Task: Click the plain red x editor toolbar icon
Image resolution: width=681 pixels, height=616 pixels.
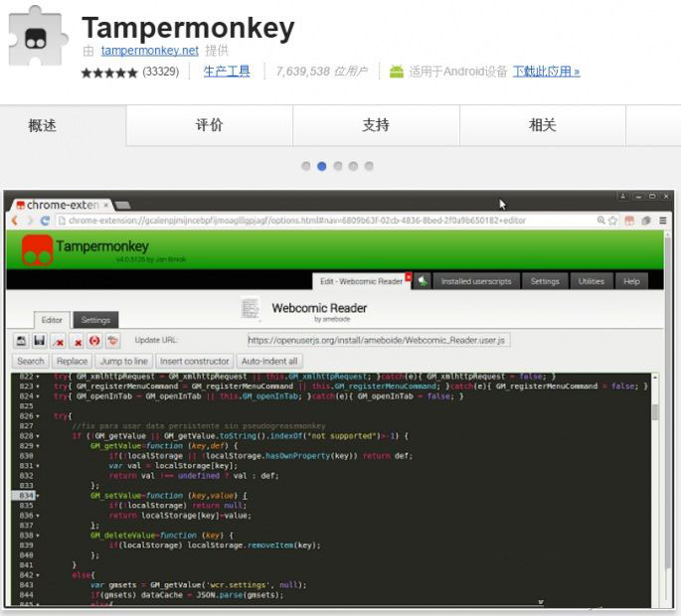Action: point(78,341)
